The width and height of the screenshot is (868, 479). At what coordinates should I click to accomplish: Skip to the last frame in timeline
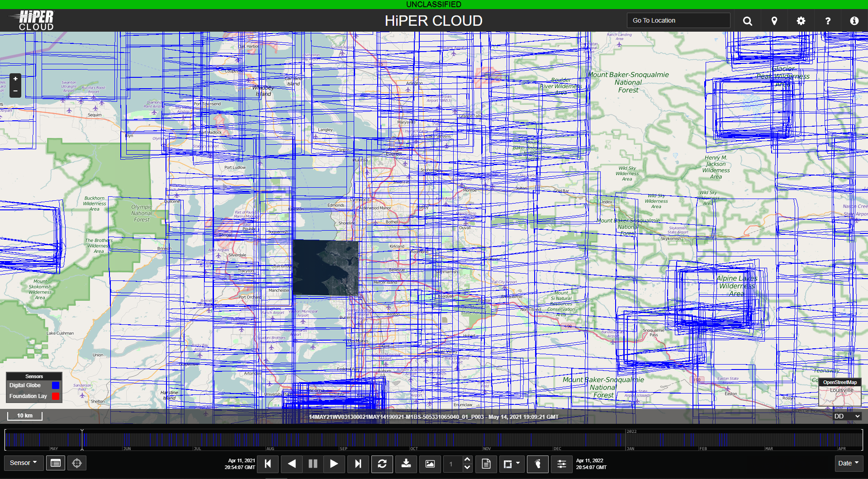[x=358, y=464]
